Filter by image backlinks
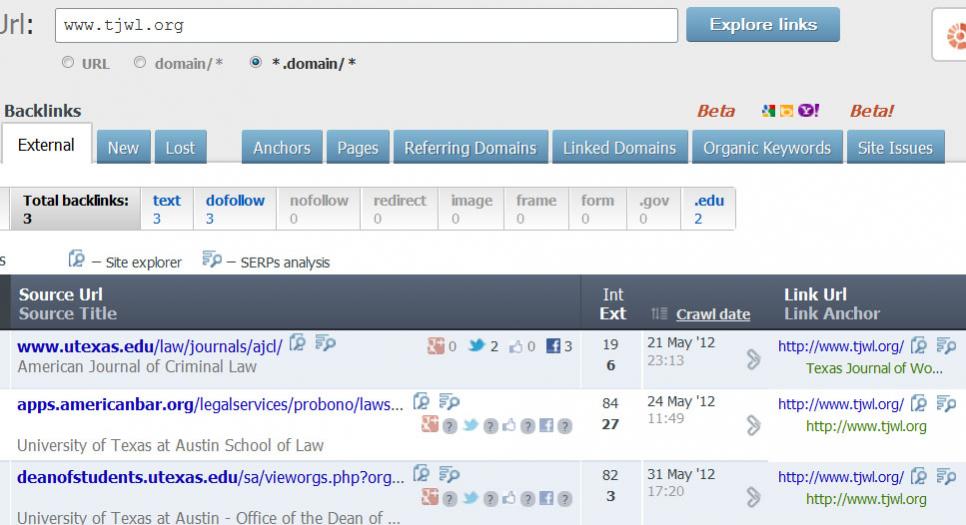 coord(471,209)
